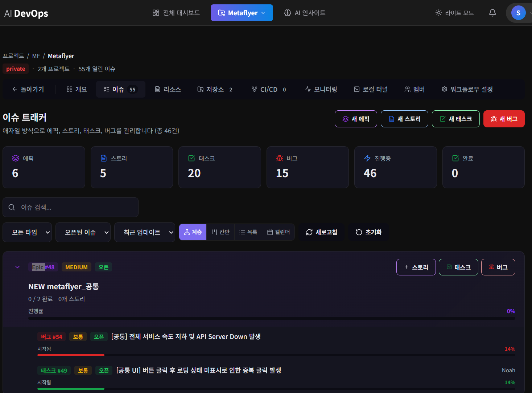Open the 모든 타입 dropdown
Screen dimensions: 532x393
pyautogui.click(x=27, y=232)
